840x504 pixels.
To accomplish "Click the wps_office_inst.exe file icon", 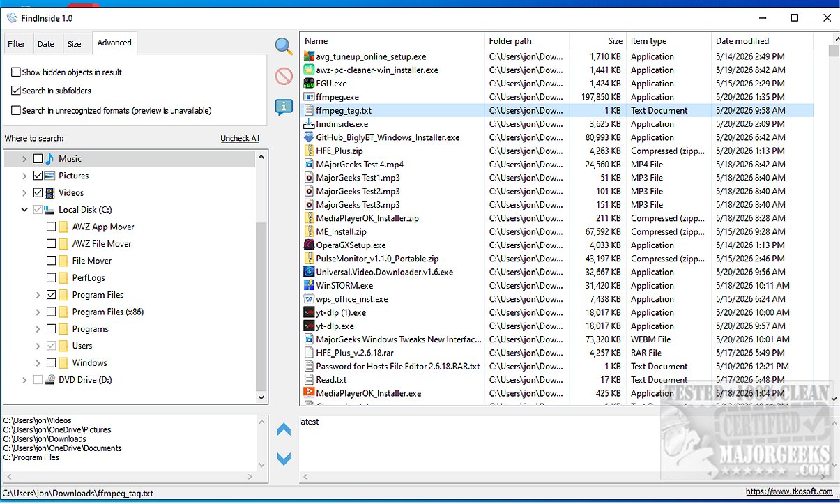I will [310, 299].
